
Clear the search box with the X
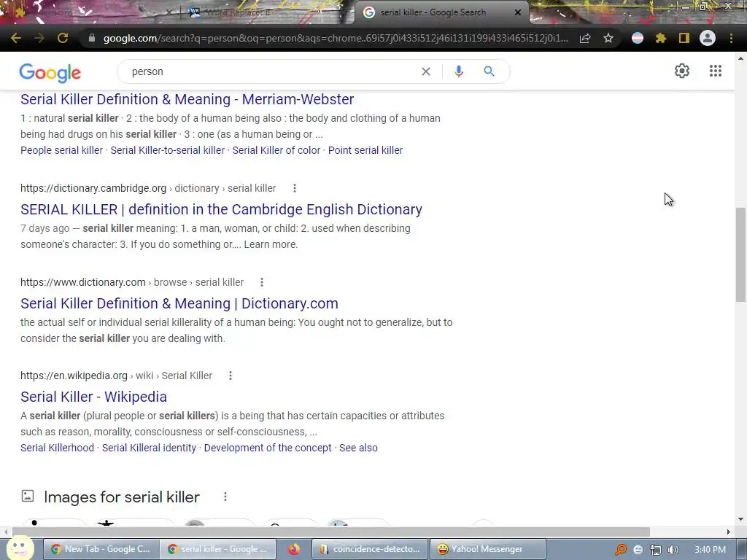[426, 71]
